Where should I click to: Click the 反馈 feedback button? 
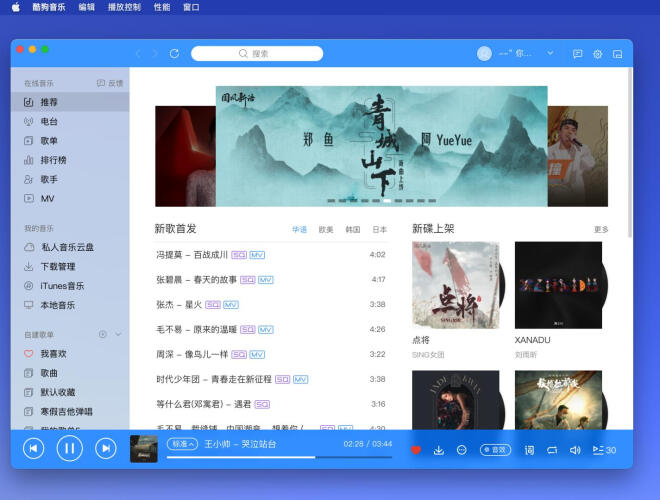[x=110, y=83]
